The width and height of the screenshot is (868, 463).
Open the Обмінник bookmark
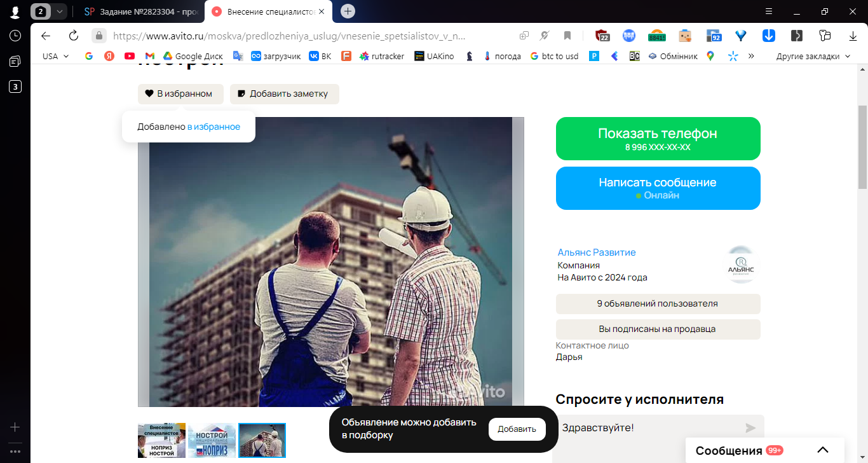[673, 56]
